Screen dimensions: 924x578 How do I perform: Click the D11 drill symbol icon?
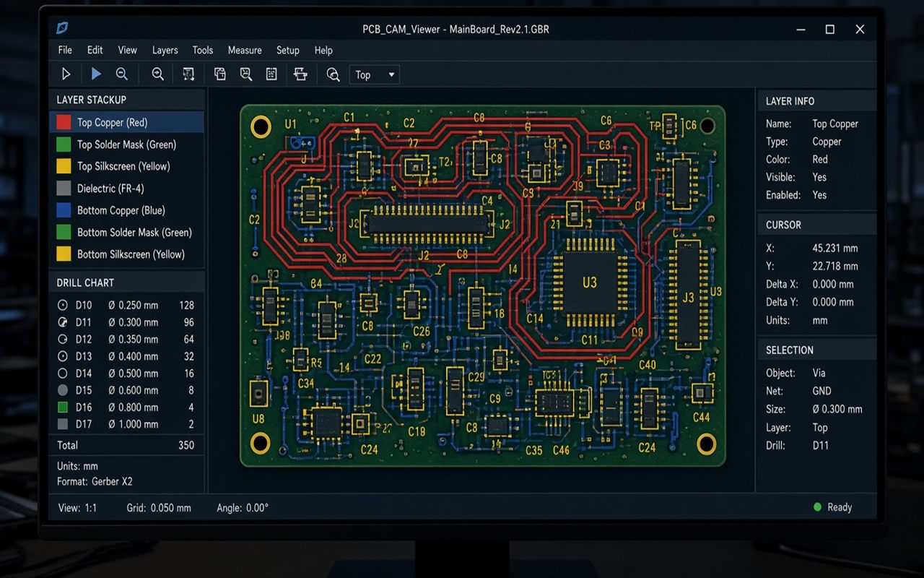coord(62,322)
